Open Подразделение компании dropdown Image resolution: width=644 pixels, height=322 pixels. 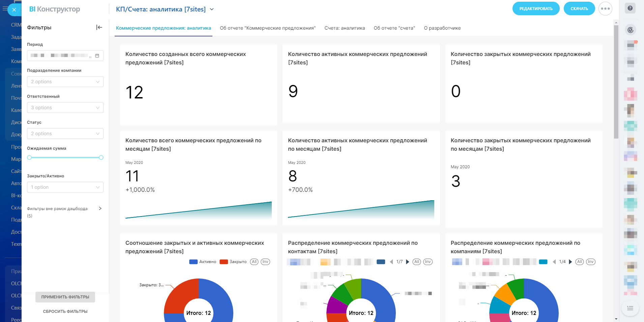[65, 82]
